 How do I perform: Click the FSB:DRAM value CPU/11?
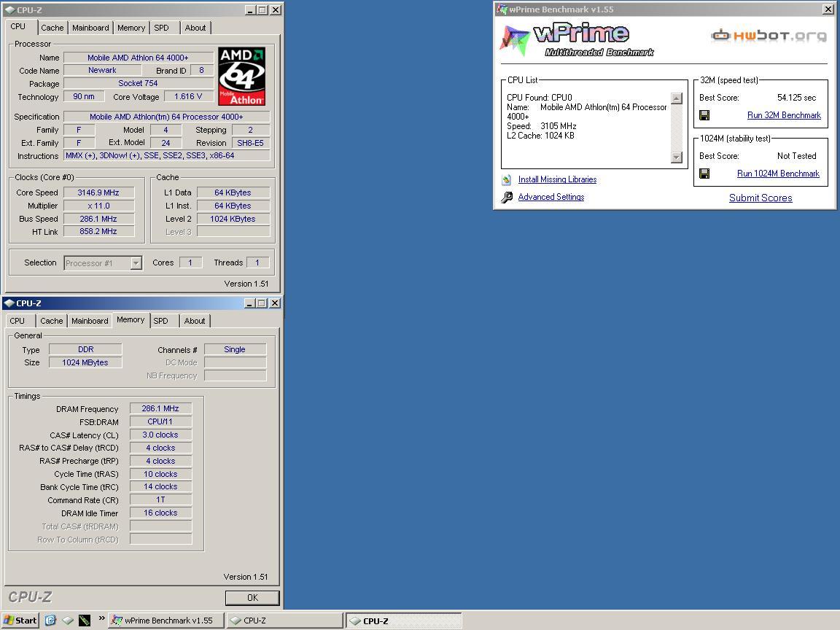point(160,421)
